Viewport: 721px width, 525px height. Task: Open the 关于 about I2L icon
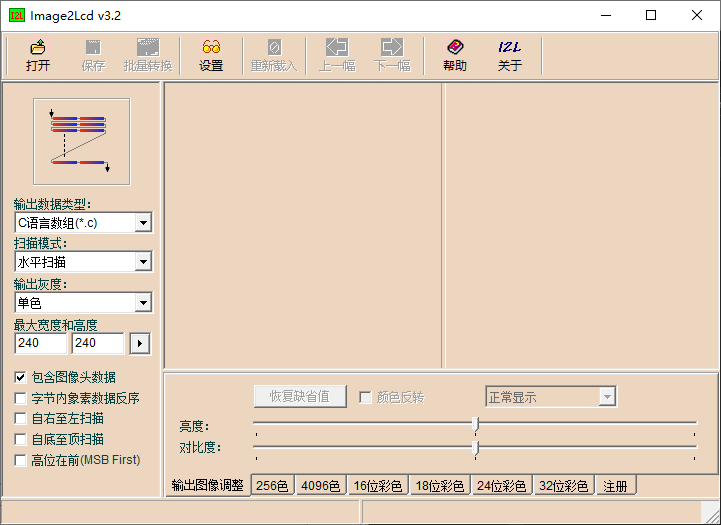(509, 56)
